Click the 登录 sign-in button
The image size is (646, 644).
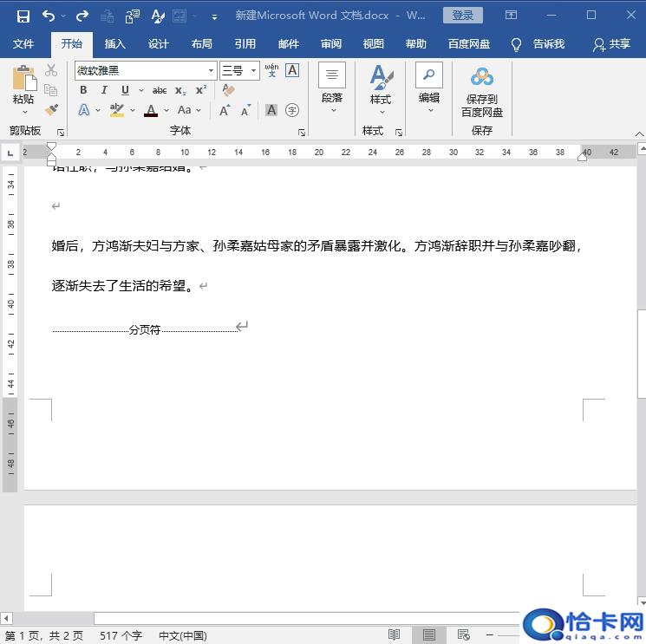point(462,16)
